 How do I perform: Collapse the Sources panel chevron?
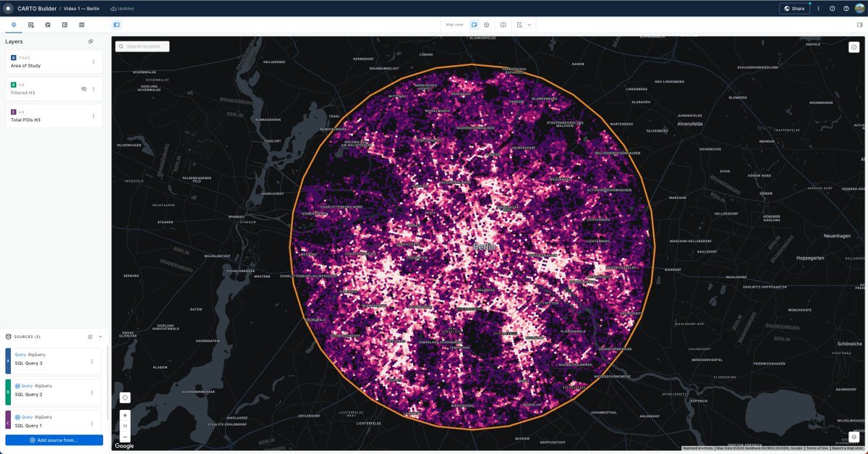(101, 337)
